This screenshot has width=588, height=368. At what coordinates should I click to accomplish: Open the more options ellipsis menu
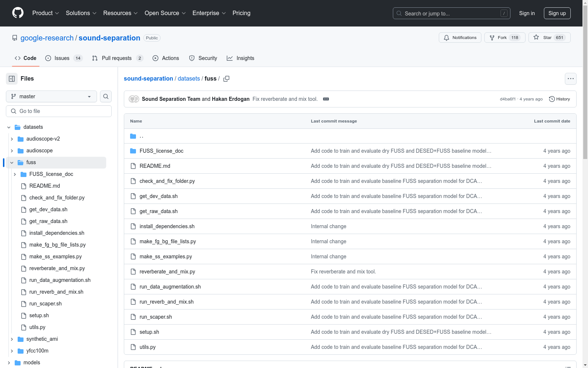[x=570, y=79]
